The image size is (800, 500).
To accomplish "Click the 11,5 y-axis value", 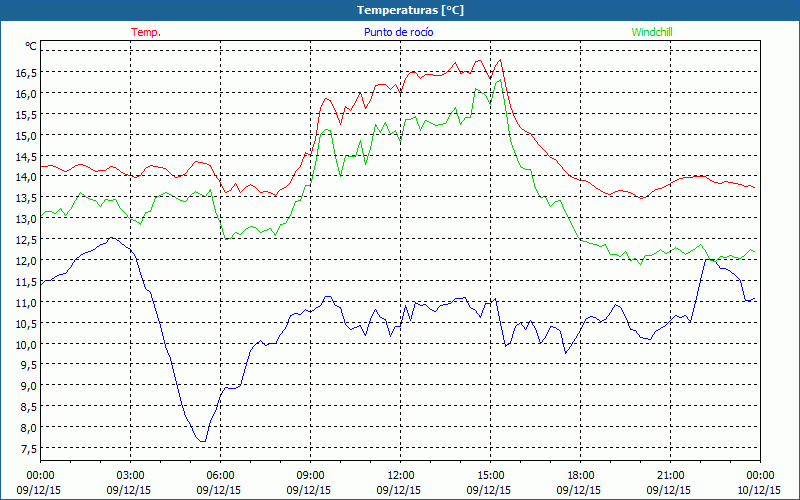I will [x=26, y=282].
